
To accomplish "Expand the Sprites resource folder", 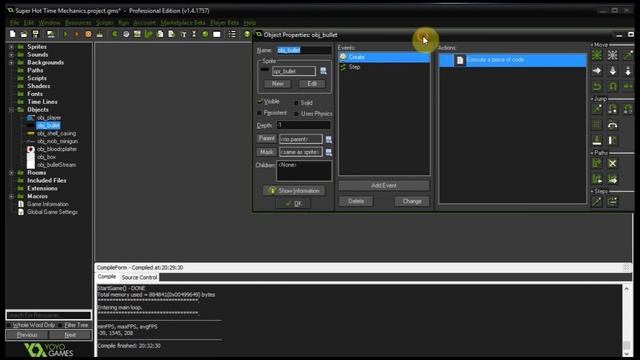I will pos(11,47).
